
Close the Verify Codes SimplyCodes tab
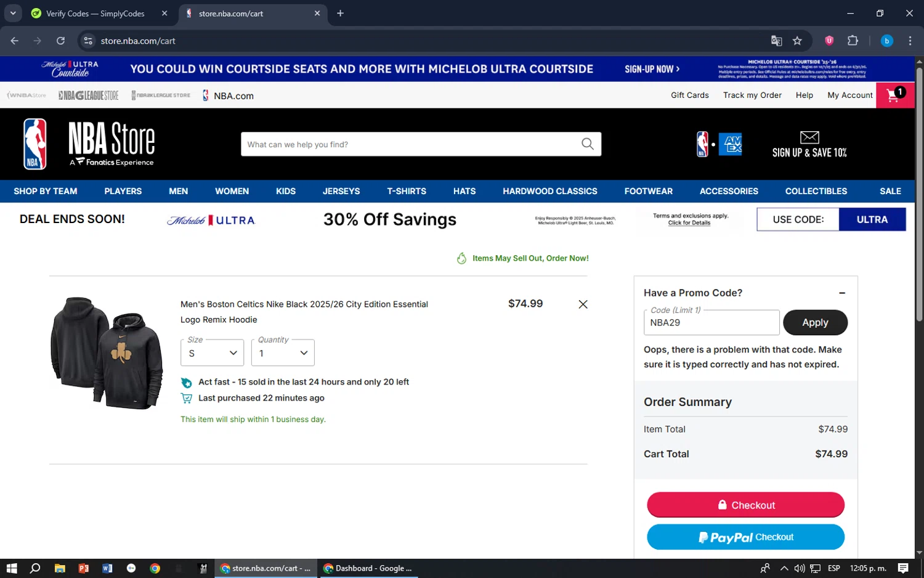coord(164,13)
